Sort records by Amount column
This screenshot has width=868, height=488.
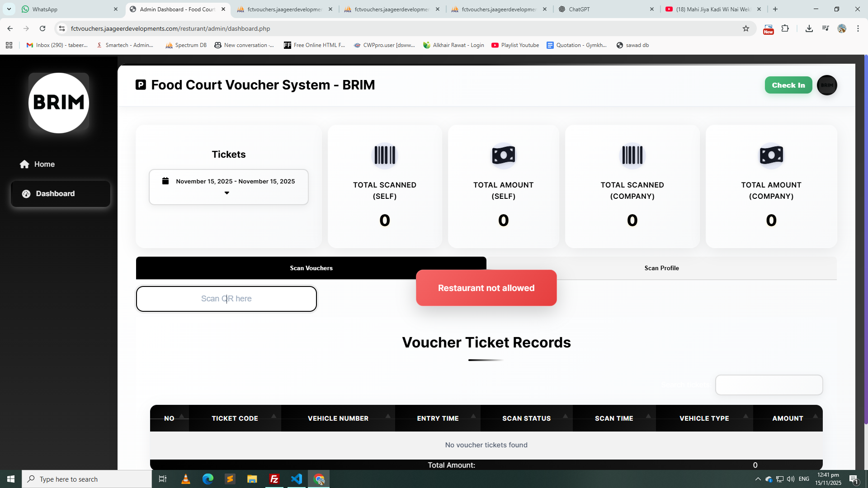coord(787,418)
